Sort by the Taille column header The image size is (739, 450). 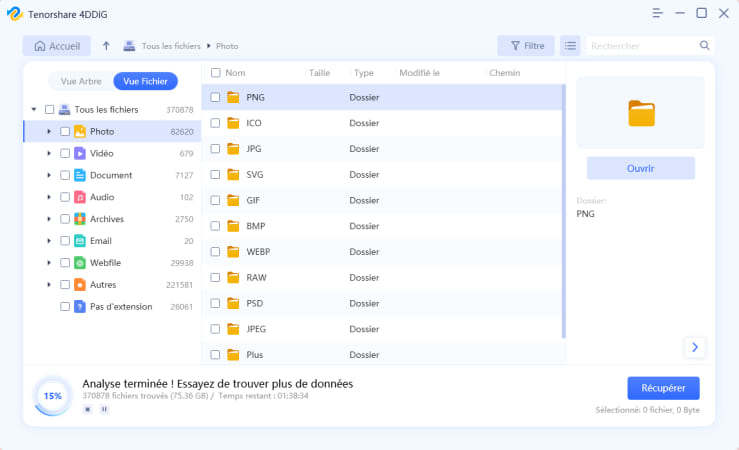(x=320, y=73)
